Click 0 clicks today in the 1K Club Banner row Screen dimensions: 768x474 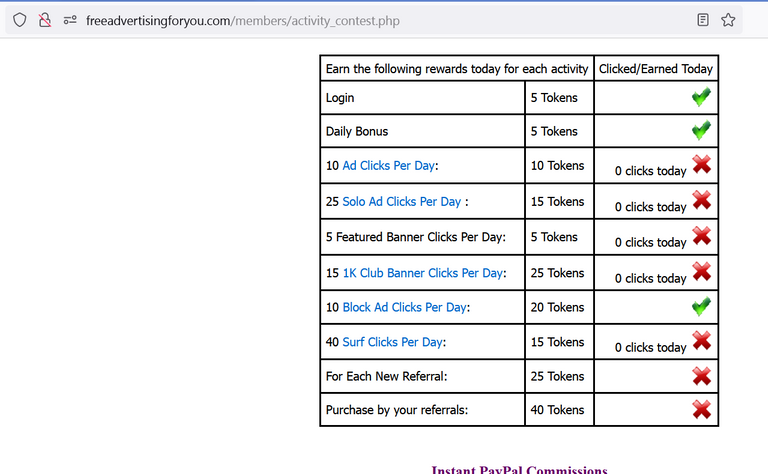650,278
